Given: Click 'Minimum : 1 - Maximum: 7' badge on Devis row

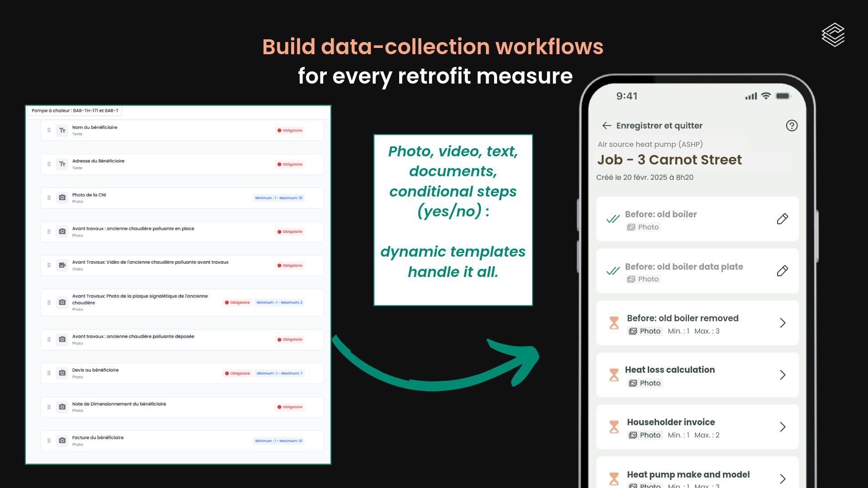Looking at the screenshot, I should coord(279,373).
